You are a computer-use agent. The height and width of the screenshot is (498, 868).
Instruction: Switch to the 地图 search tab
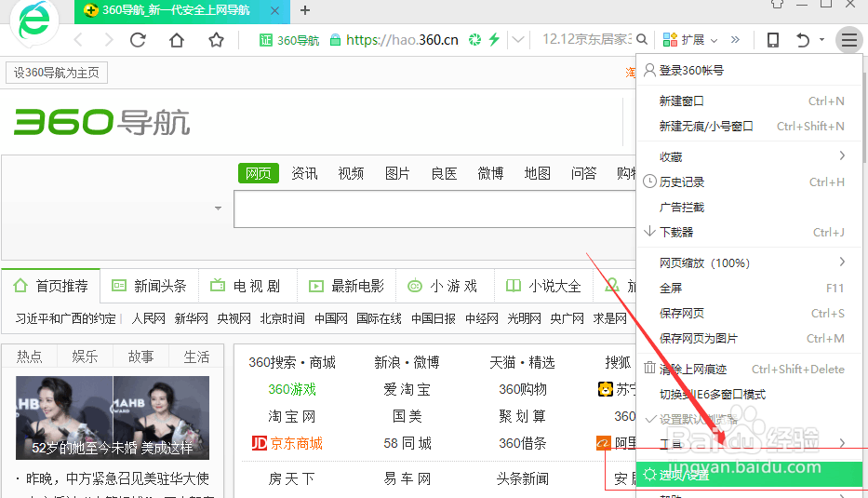[x=537, y=173]
